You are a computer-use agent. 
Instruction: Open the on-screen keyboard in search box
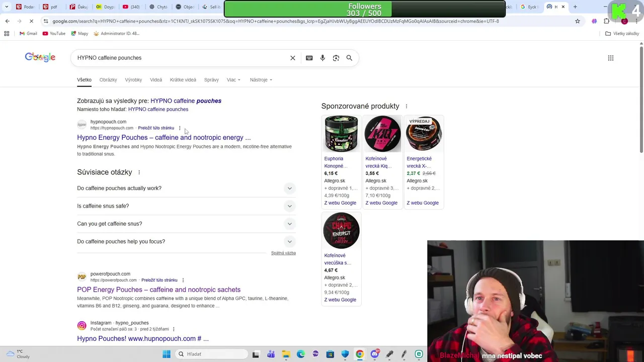[309, 58]
